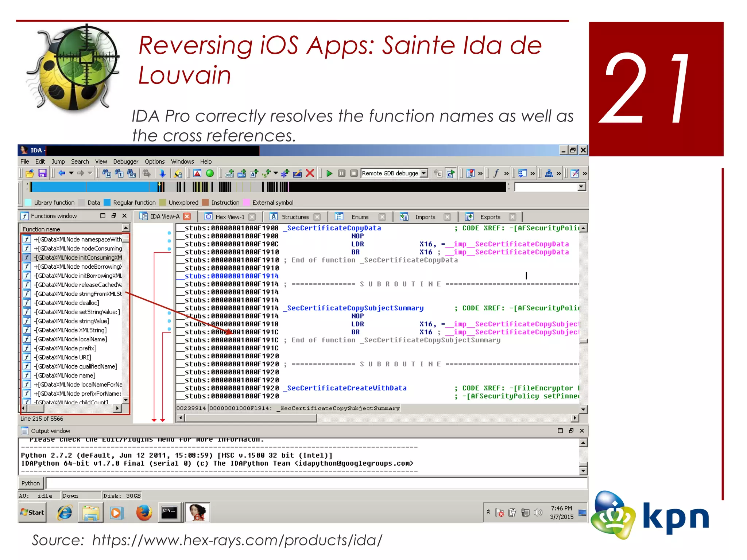Click the Python language button

click(x=31, y=483)
